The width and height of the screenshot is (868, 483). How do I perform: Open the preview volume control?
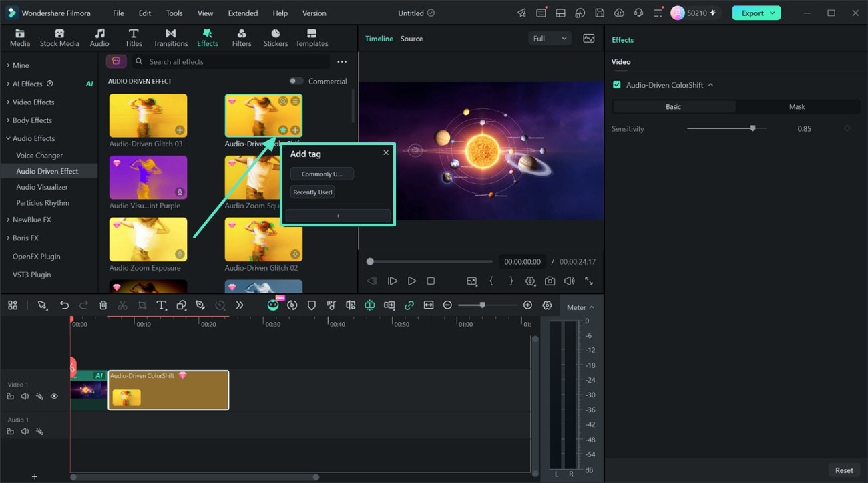pos(569,281)
